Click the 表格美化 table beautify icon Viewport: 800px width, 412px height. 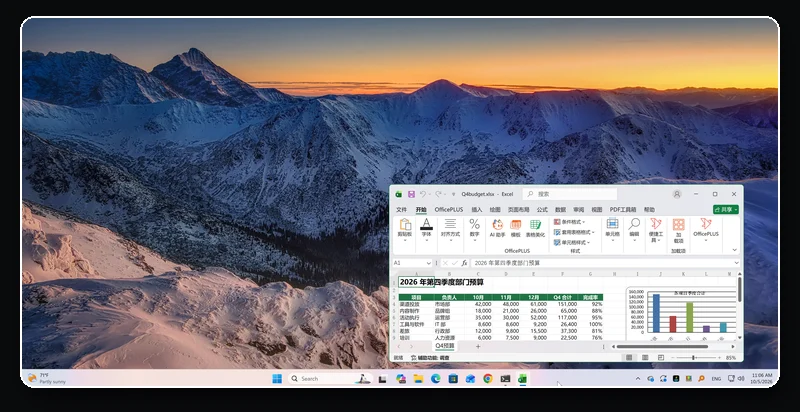pyautogui.click(x=535, y=228)
